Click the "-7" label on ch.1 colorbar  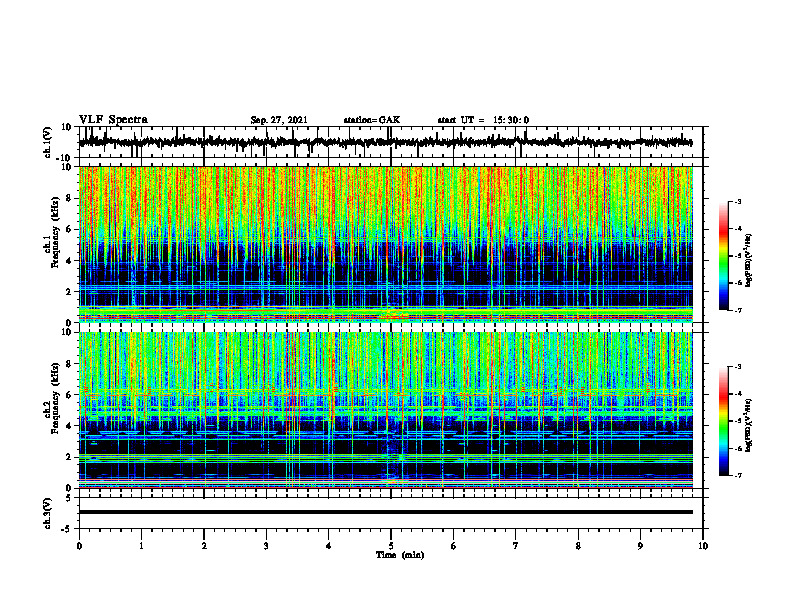point(737,310)
